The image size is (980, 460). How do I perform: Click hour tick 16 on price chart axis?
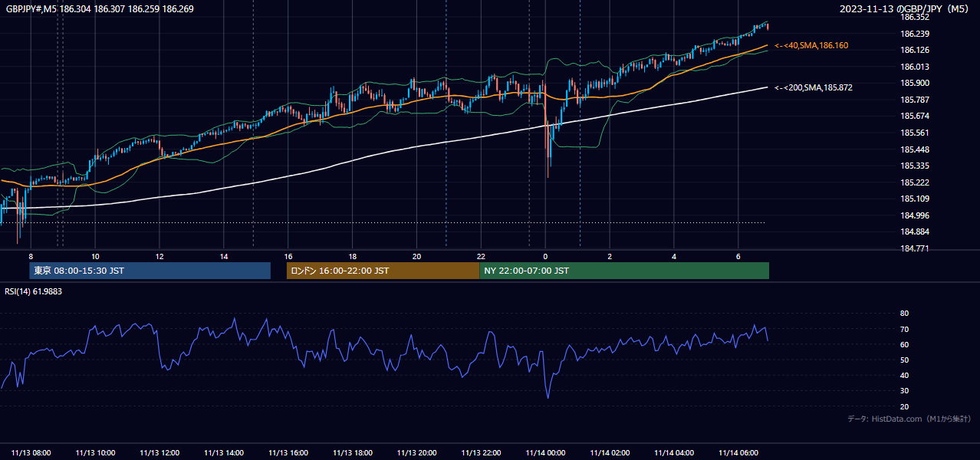point(288,256)
